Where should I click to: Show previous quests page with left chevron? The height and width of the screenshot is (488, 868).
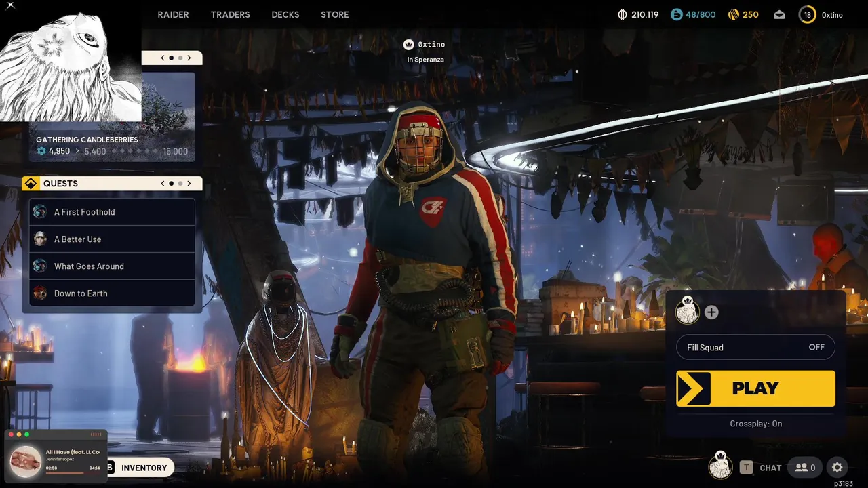pos(163,183)
